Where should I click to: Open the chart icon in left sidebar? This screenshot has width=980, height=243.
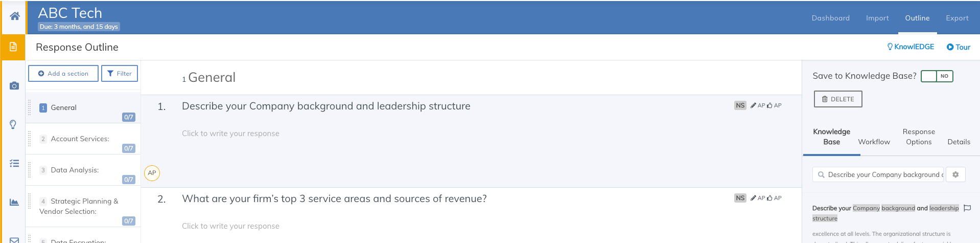tap(14, 202)
